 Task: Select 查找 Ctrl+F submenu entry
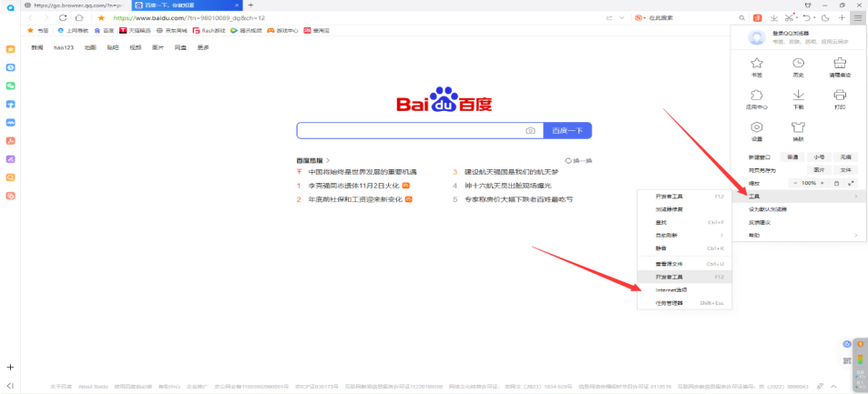[x=685, y=222]
